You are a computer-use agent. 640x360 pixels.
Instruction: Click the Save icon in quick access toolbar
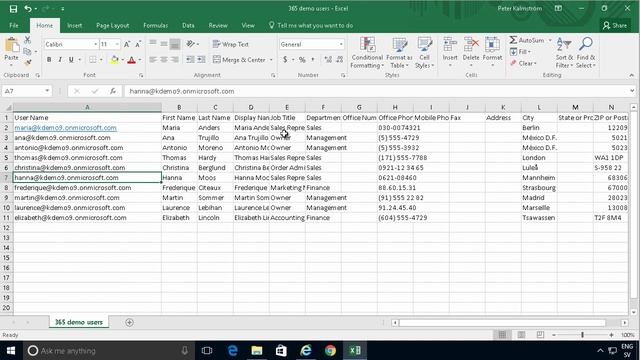(13, 9)
